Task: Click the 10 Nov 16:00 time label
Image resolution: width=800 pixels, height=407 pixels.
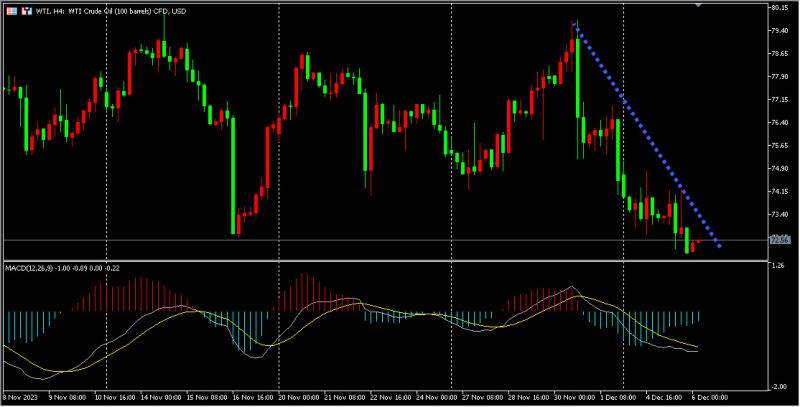Action: (x=115, y=397)
